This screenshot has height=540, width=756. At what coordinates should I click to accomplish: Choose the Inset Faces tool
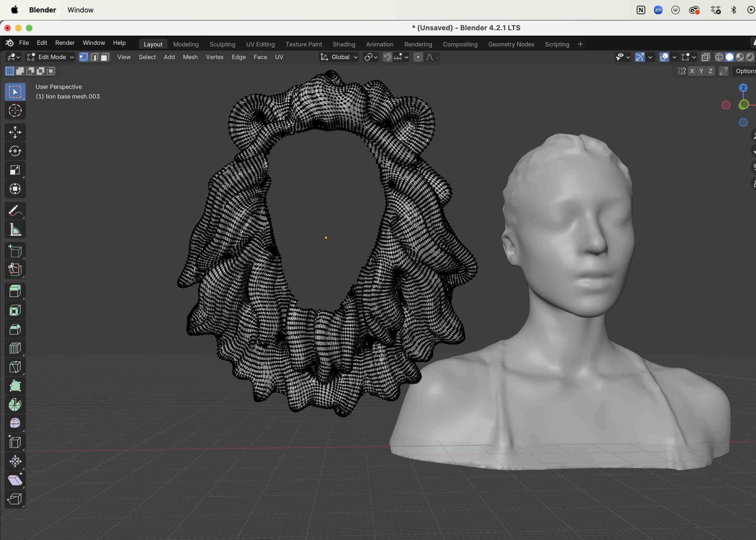pyautogui.click(x=15, y=310)
